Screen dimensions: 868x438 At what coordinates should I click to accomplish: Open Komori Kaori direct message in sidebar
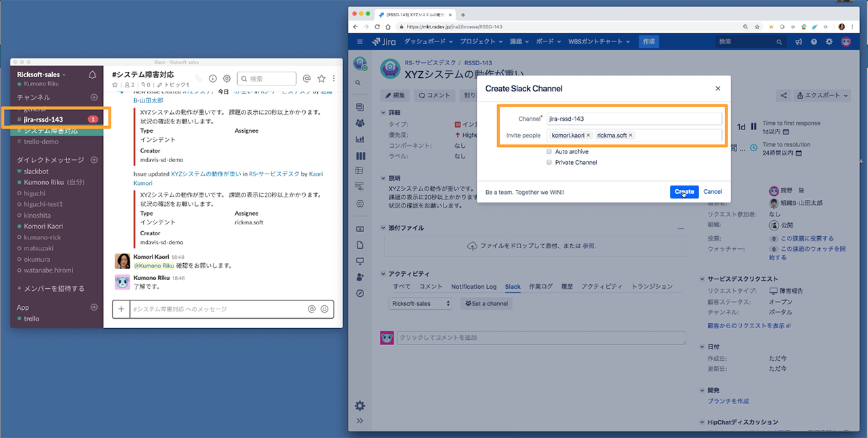[43, 226]
